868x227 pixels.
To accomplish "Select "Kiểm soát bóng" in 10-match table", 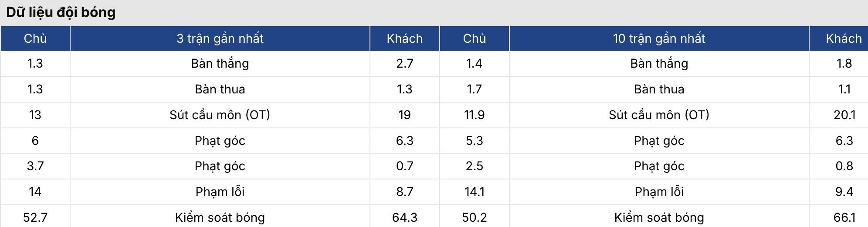I will tap(659, 217).
